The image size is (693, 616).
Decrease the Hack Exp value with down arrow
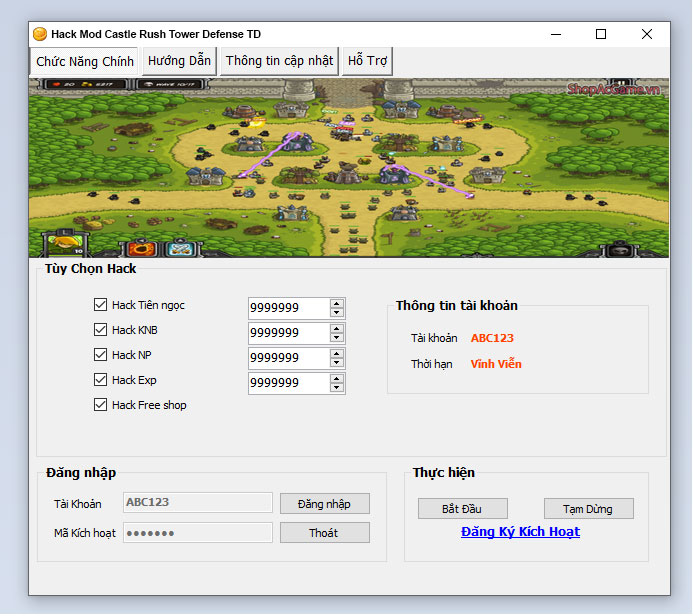pyautogui.click(x=337, y=388)
